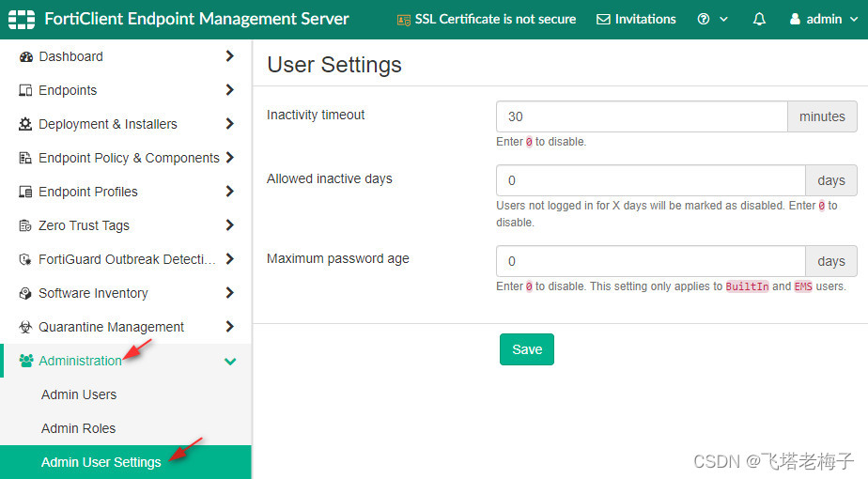Click the Save button
868x479 pixels.
pos(526,349)
